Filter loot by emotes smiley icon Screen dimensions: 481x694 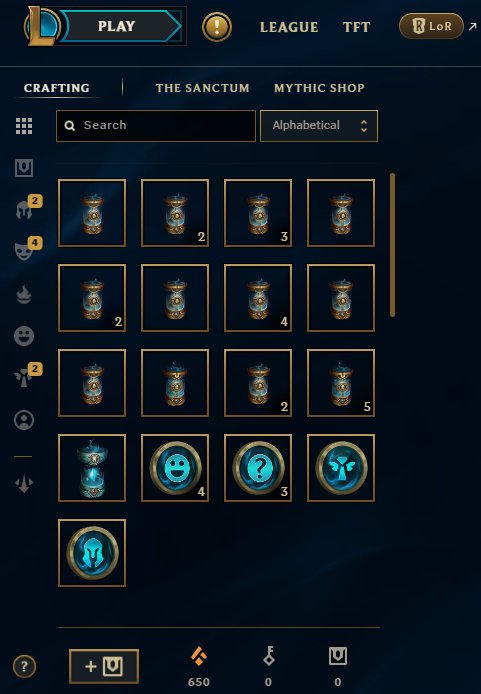pos(24,336)
